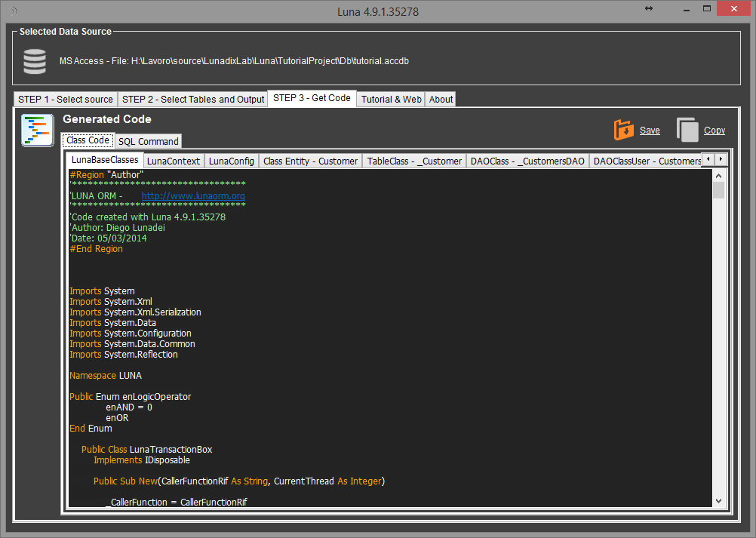Screen dimensions: 756x538
Task: Click the 'Generated Code' heading
Action: coord(107,119)
